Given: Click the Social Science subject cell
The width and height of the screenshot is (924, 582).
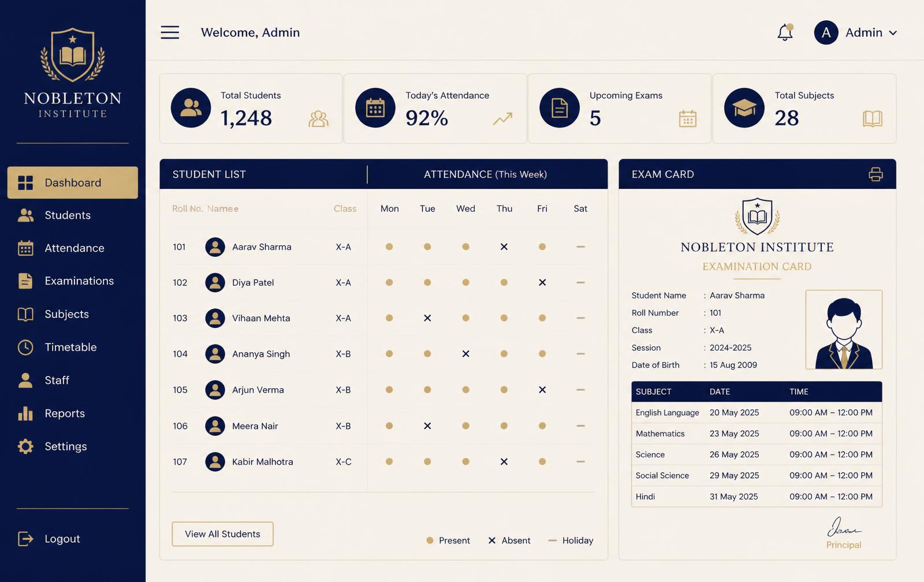Looking at the screenshot, I should pyautogui.click(x=662, y=476).
